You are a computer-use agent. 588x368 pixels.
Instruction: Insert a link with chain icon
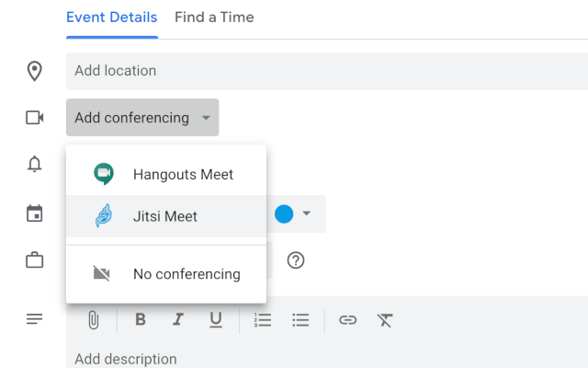coord(347,320)
